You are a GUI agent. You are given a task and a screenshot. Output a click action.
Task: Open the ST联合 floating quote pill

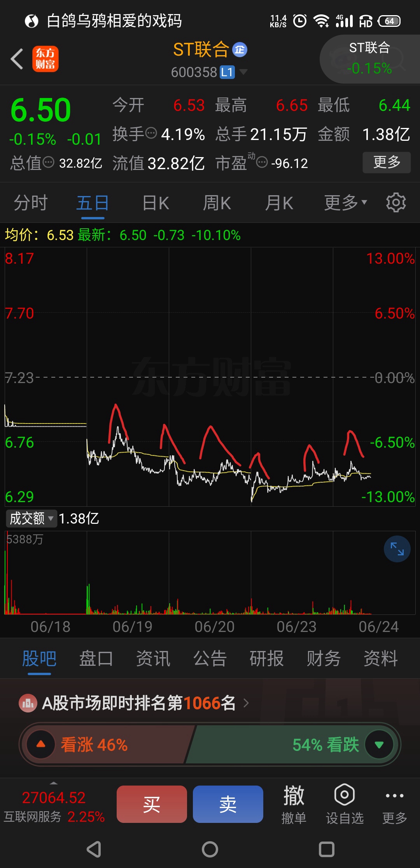tap(369, 59)
